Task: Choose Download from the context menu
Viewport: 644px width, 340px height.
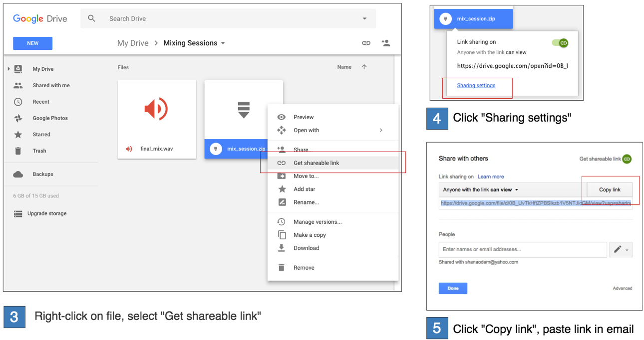Action: pyautogui.click(x=306, y=248)
